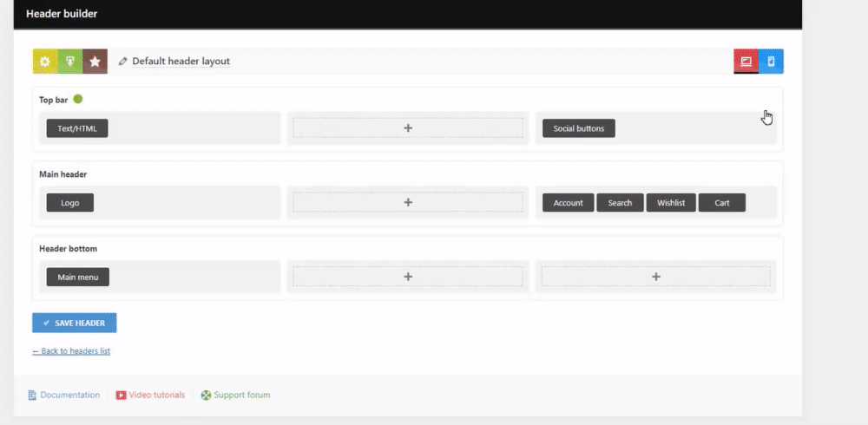This screenshot has width=868, height=425.
Task: Click the brown star icon
Action: tap(95, 62)
